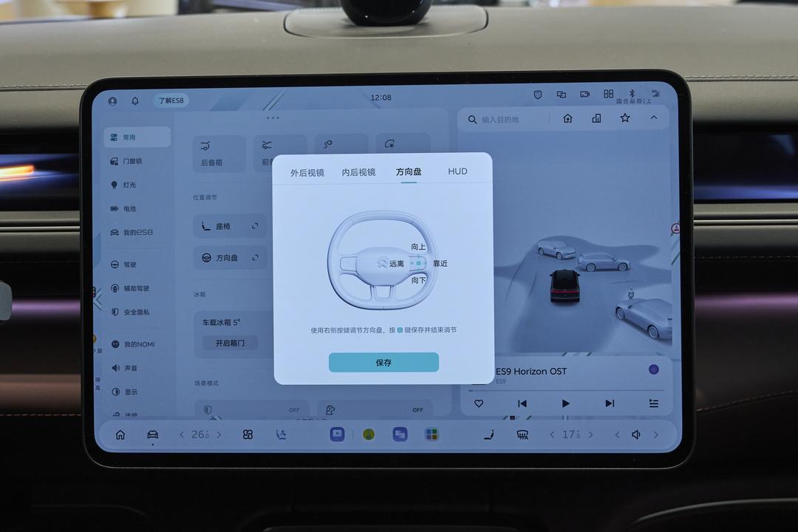Open the favorites star icon
Viewport: 798px width, 532px height.
click(625, 118)
